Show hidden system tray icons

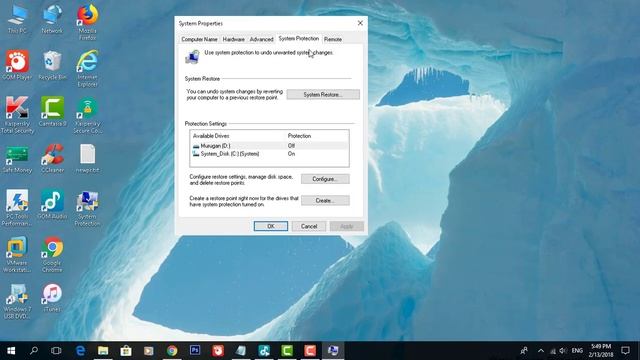(541, 351)
